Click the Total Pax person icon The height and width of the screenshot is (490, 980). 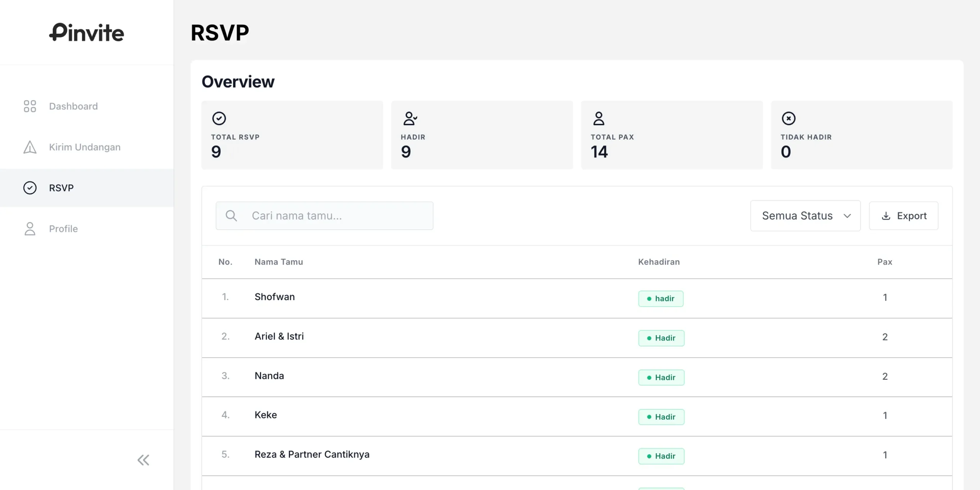point(599,118)
